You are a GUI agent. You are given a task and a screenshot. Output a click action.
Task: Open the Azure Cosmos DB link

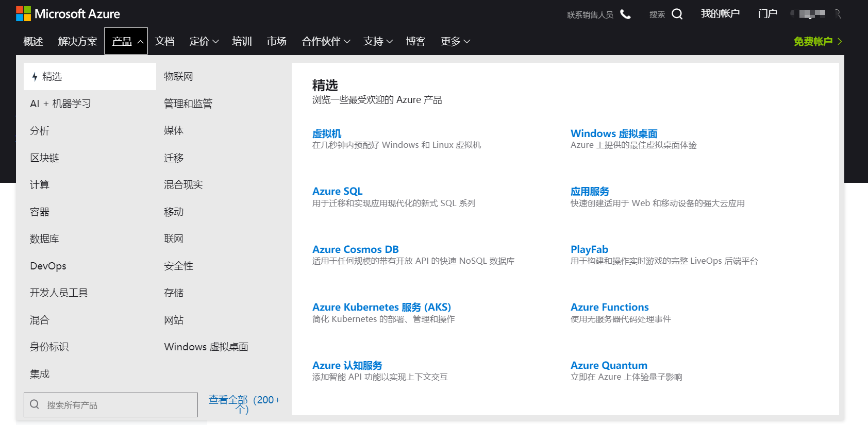tap(356, 249)
